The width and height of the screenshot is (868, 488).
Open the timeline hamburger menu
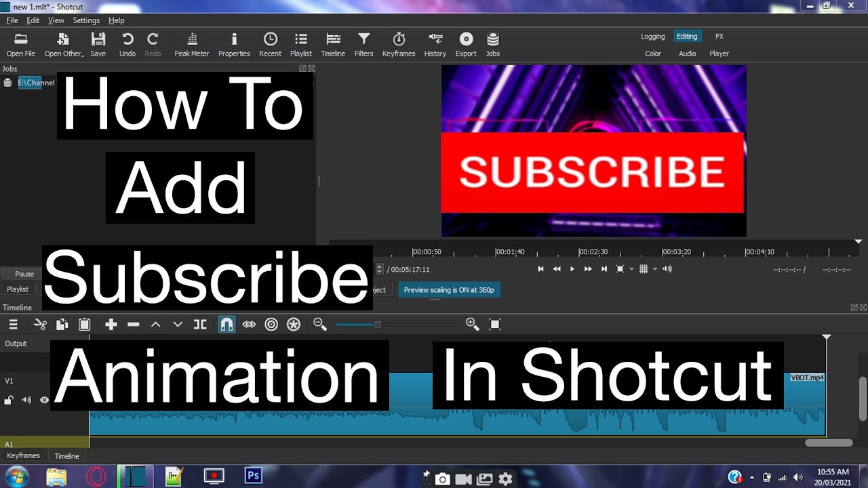(x=13, y=325)
